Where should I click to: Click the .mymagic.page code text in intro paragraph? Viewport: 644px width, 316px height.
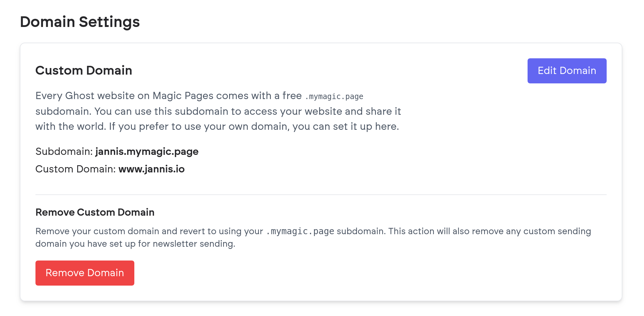point(334,97)
